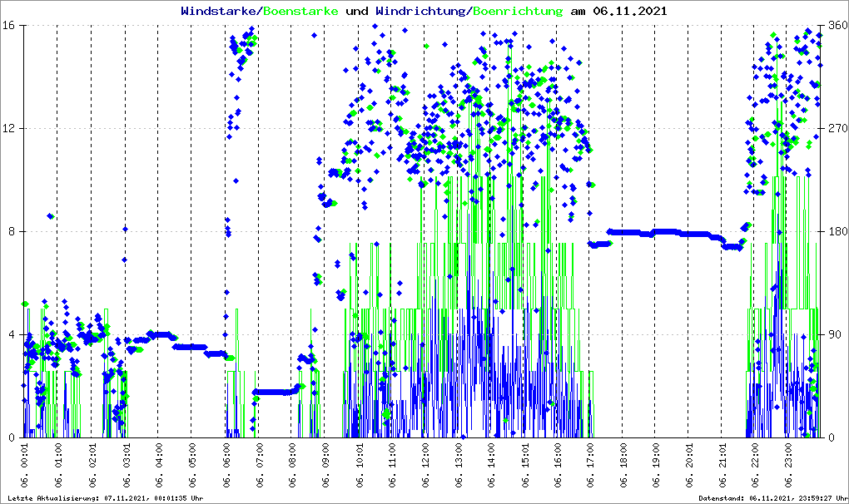Click left axis value 12
Image resolution: width=849 pixels, height=504 pixels.
pos(7,128)
